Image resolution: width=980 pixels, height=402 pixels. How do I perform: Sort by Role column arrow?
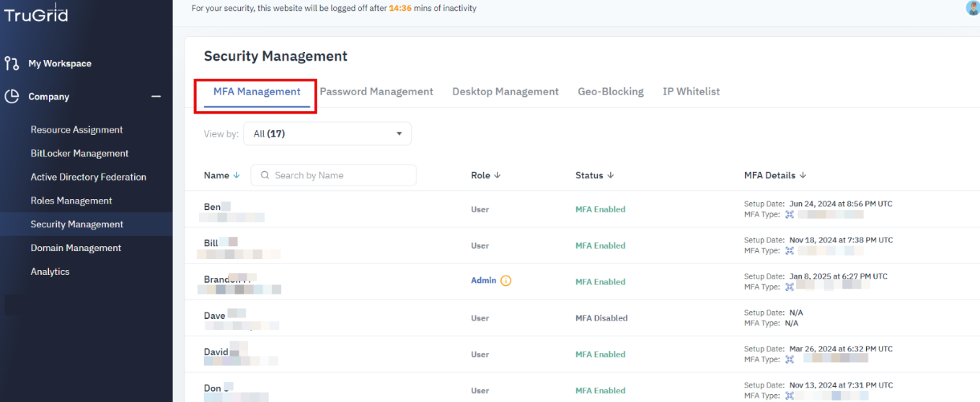click(497, 175)
